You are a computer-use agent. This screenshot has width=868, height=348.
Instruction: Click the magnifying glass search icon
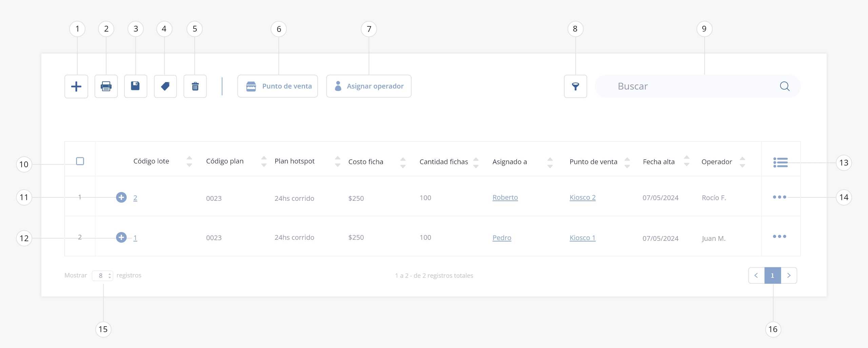pos(785,86)
